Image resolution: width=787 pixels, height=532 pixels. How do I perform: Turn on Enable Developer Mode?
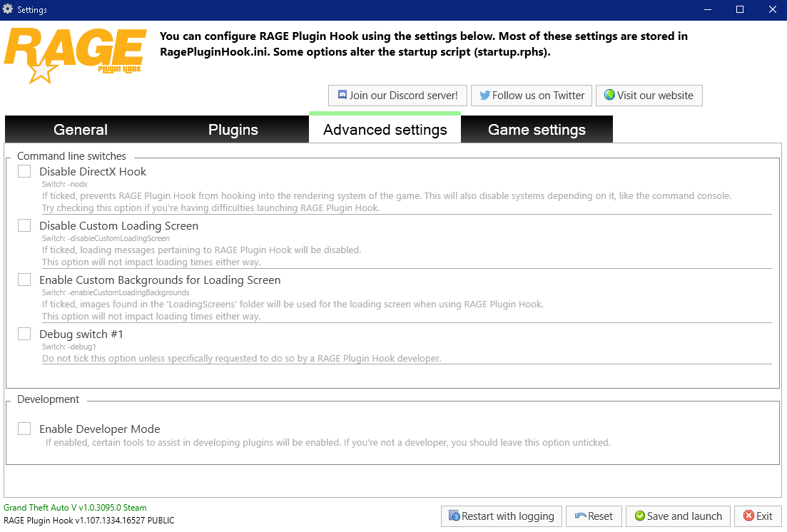pos(25,429)
